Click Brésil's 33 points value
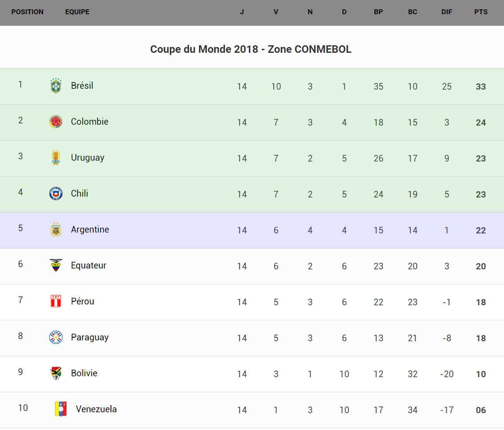 (481, 87)
